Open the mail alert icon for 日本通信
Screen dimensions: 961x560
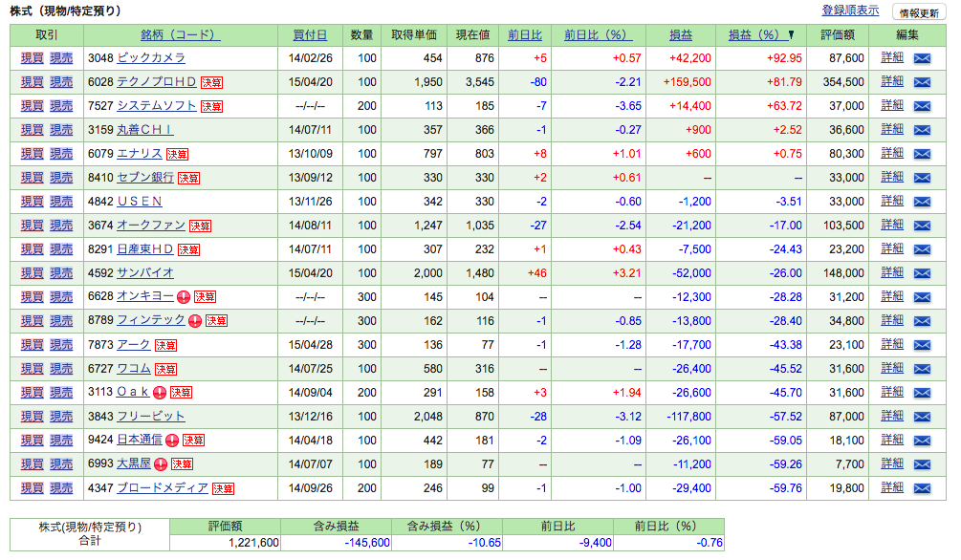(x=922, y=441)
